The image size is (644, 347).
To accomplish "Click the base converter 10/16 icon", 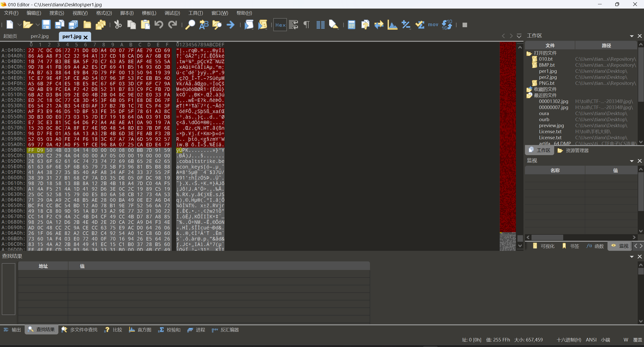I will coord(447,25).
